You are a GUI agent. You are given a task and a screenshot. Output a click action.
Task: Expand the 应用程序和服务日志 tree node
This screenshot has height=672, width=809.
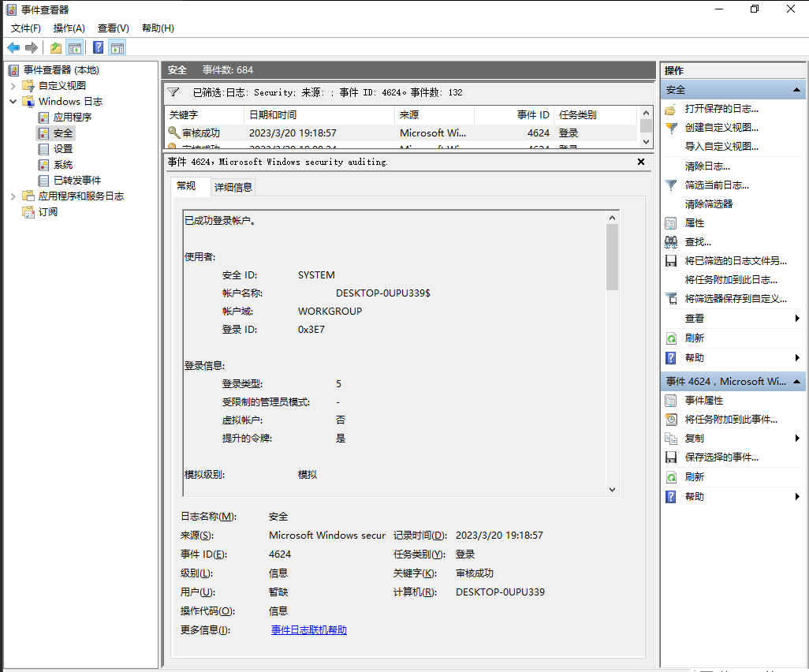click(x=13, y=196)
